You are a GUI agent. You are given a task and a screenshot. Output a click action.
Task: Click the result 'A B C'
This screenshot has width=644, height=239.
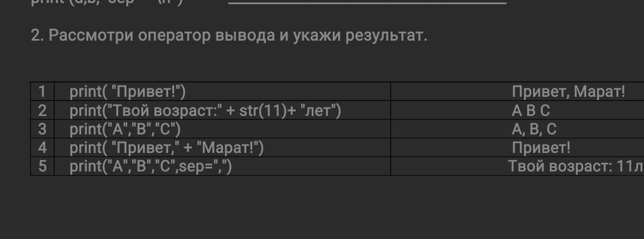point(531,111)
